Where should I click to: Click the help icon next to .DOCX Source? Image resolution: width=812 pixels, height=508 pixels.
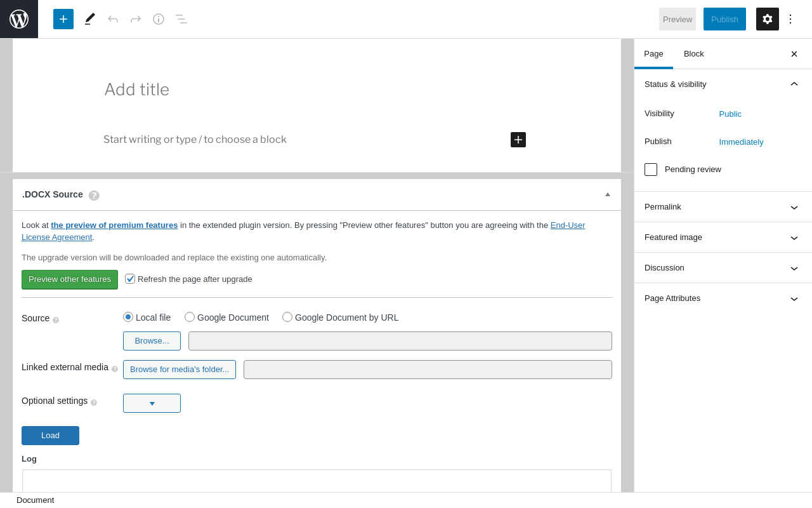pyautogui.click(x=94, y=196)
